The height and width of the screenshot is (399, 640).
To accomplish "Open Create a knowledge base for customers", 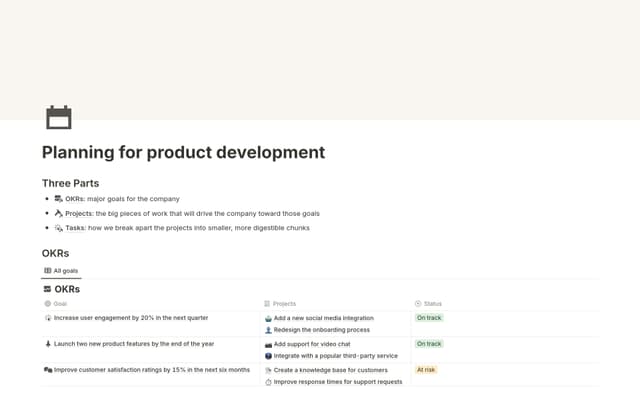I will (x=331, y=370).
